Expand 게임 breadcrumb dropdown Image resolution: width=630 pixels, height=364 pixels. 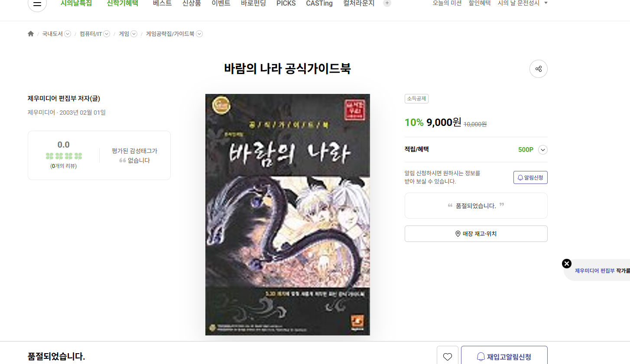tap(134, 34)
